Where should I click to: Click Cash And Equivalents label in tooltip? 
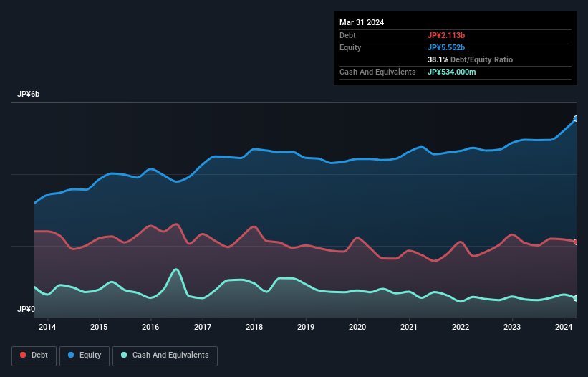pos(377,72)
